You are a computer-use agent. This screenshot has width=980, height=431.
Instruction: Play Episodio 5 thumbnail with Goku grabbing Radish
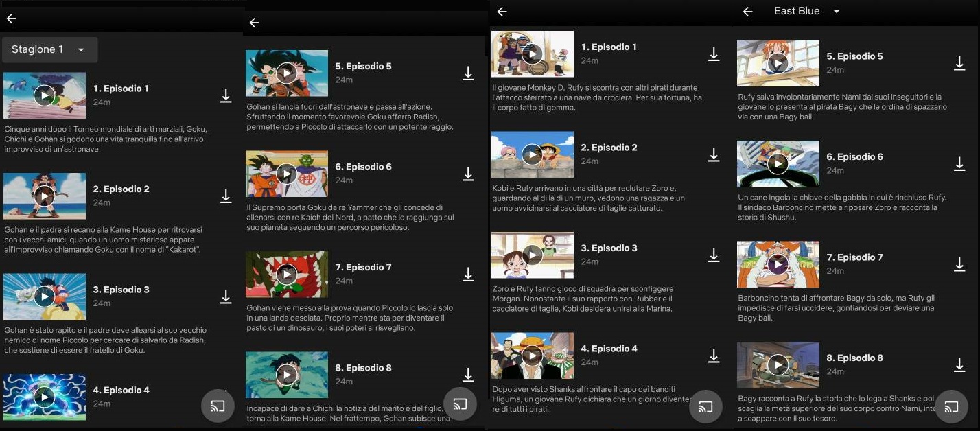click(x=287, y=73)
